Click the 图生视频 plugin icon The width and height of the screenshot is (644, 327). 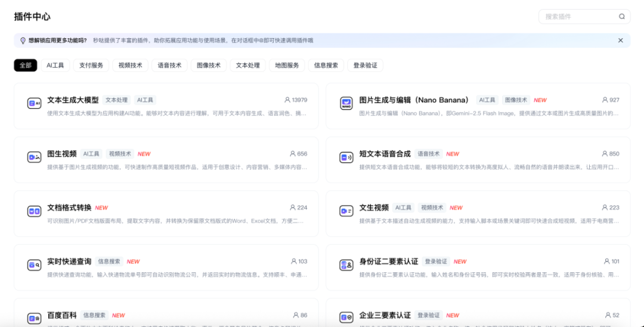(x=34, y=157)
